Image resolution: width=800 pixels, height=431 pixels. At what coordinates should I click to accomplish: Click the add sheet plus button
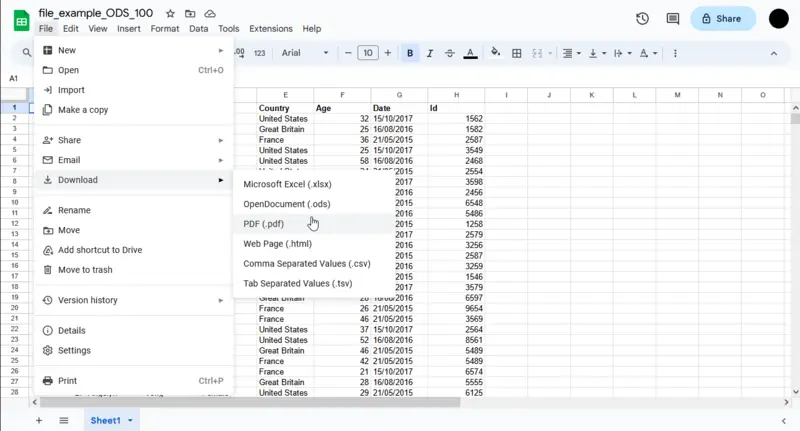click(x=39, y=420)
